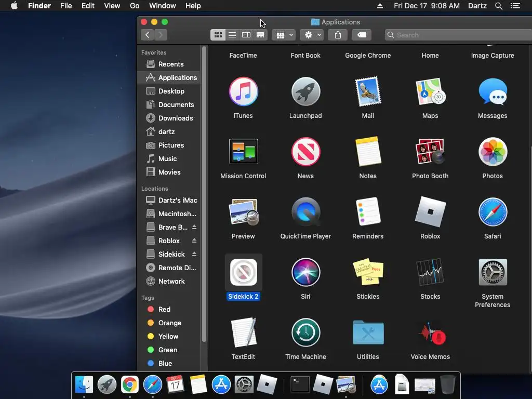This screenshot has width=532, height=399.
Task: Open the Utilities folder
Action: point(368,332)
